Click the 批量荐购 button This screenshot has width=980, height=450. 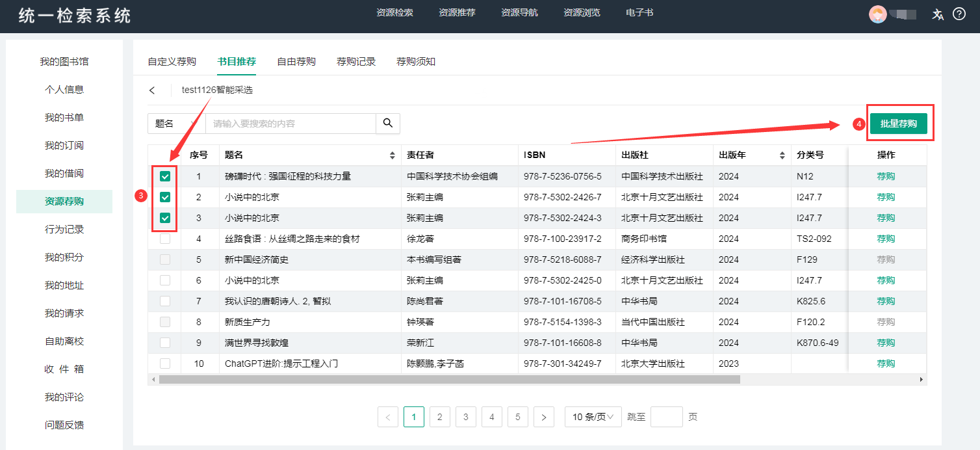[x=898, y=124]
